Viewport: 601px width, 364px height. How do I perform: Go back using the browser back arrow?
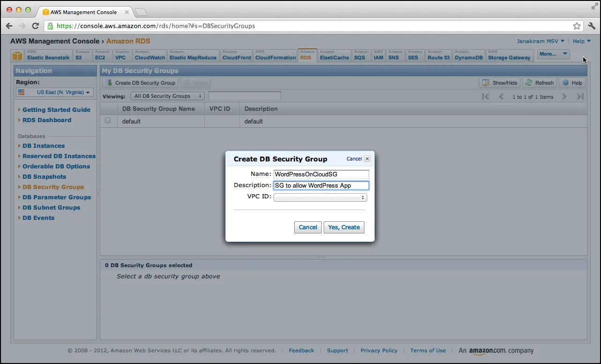(x=9, y=26)
